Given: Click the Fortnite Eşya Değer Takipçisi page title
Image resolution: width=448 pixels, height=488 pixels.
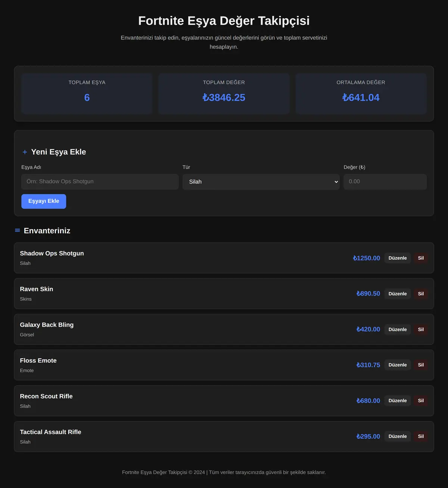Looking at the screenshot, I should [224, 21].
